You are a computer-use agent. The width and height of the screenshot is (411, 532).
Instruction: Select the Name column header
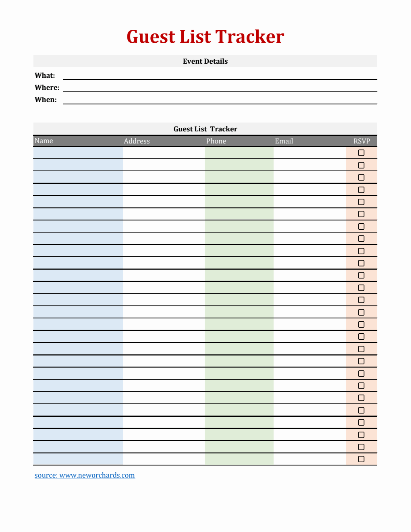point(44,141)
